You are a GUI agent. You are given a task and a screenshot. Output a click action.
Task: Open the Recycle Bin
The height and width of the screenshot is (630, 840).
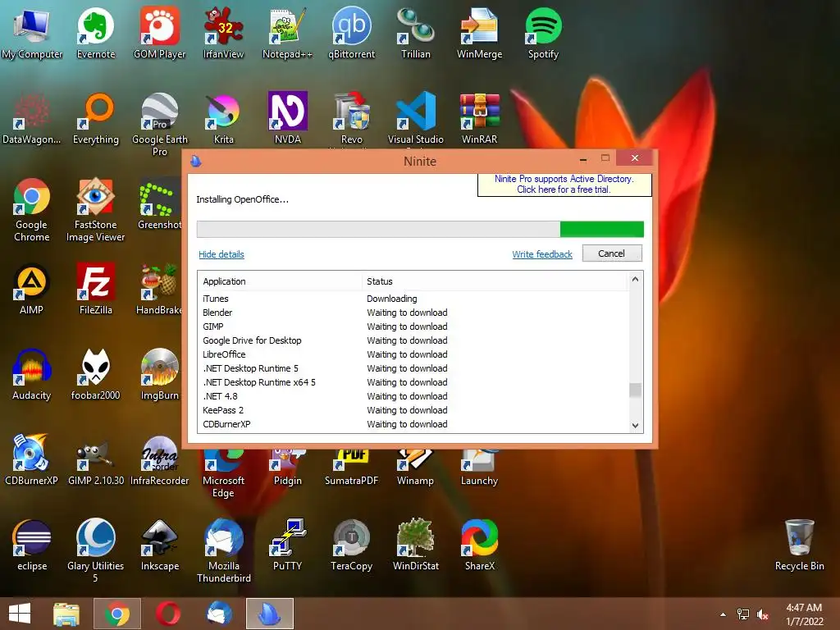[799, 545]
